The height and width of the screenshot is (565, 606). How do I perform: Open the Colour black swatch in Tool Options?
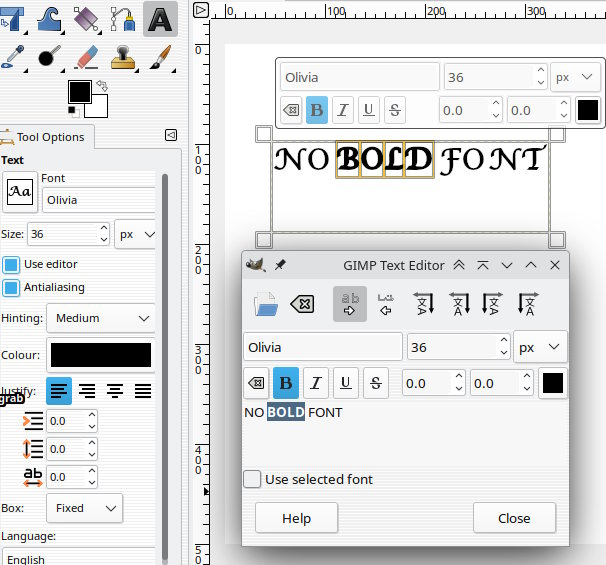coord(101,355)
